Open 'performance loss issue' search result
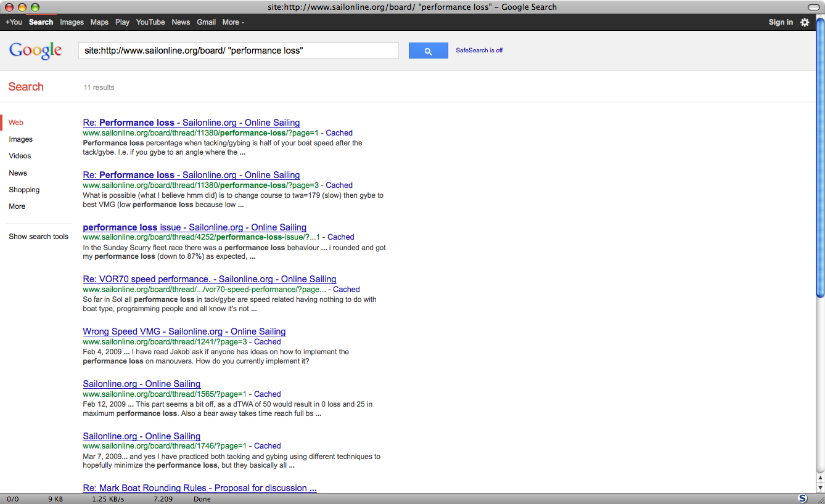The image size is (825, 504). pyautogui.click(x=194, y=227)
